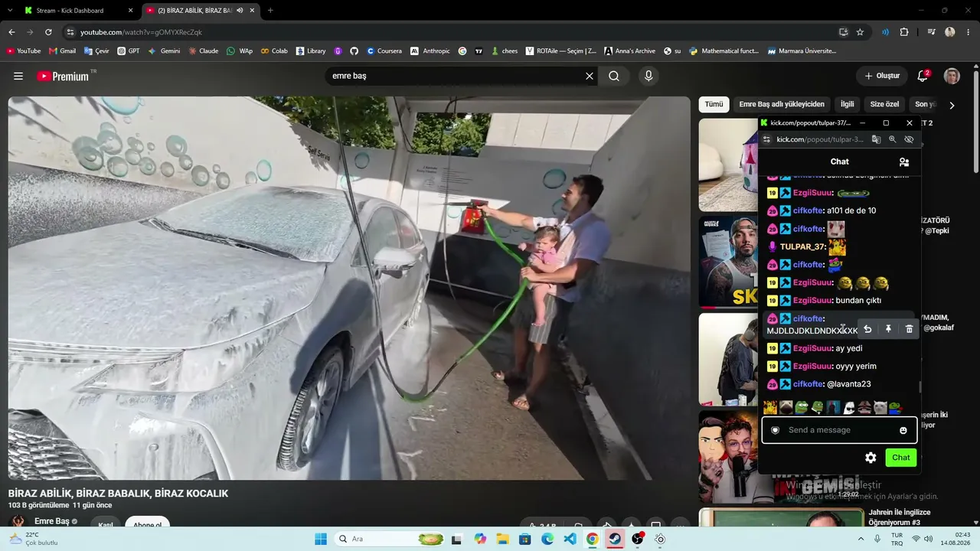Open the Gmail bookmark
This screenshot has height=551, width=980.
[62, 51]
